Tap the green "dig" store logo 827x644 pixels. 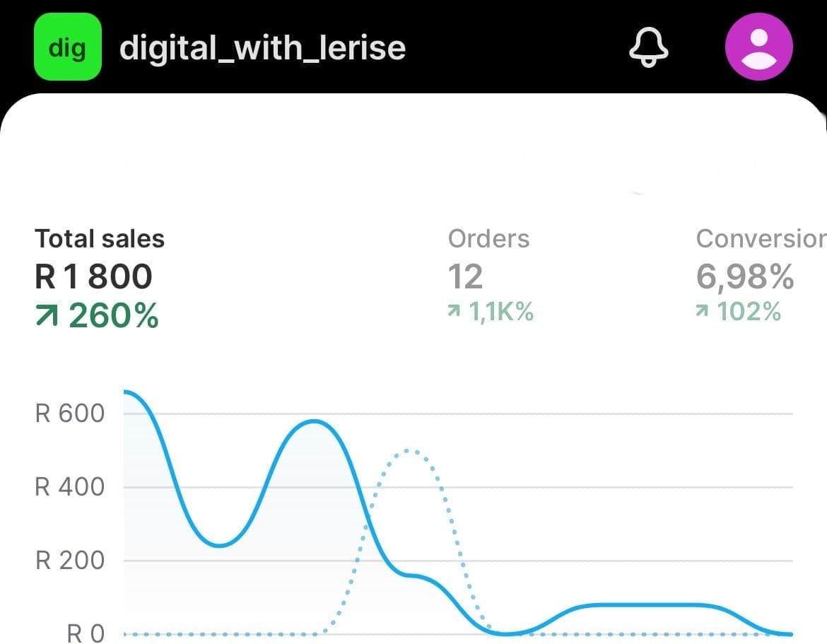tap(68, 47)
